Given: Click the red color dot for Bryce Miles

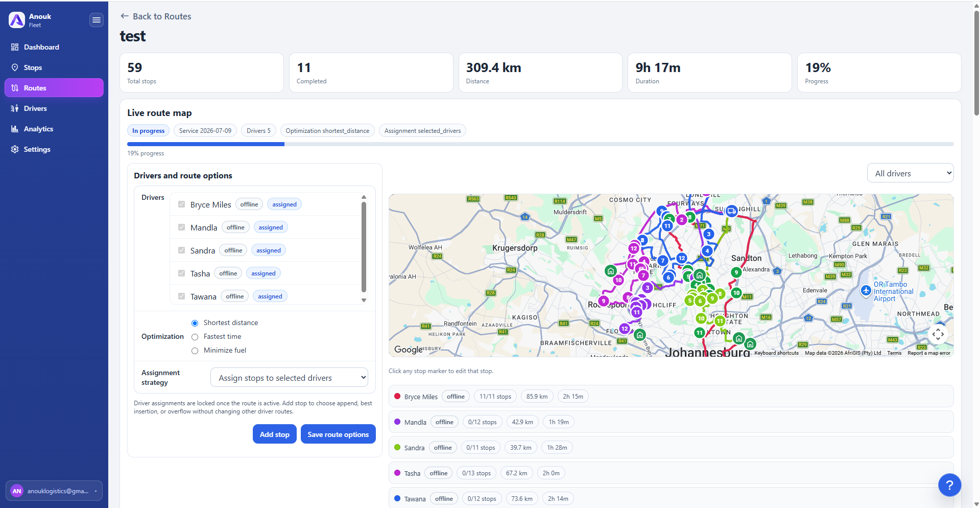Looking at the screenshot, I should (x=397, y=396).
